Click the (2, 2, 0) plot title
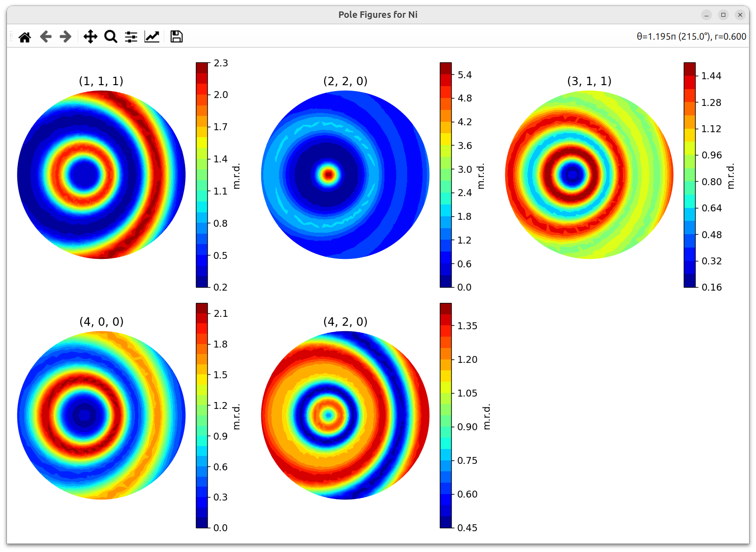Viewport: 756px width, 552px height. tap(345, 81)
